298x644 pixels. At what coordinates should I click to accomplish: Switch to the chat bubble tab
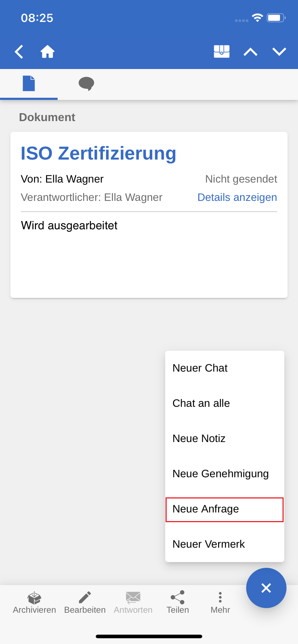click(x=86, y=83)
